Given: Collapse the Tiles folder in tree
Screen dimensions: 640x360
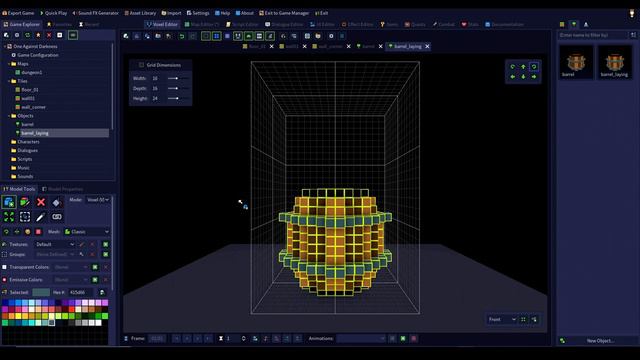Looking at the screenshot, I should tap(9, 81).
